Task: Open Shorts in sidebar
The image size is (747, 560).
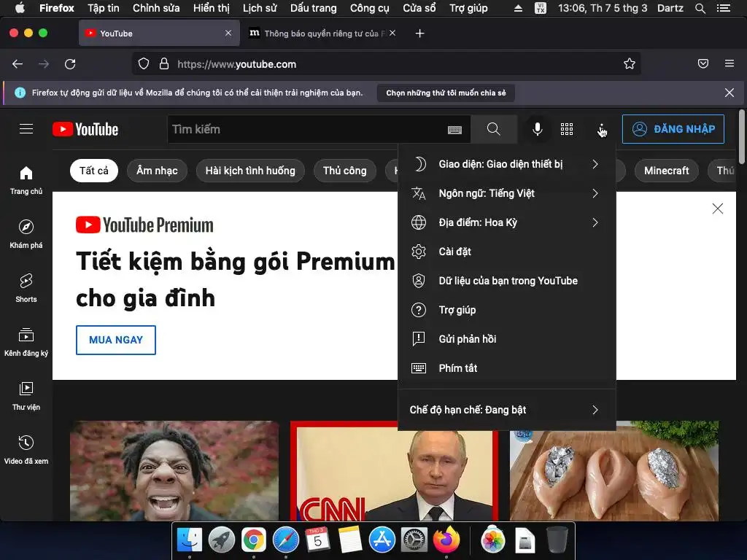Action: click(x=26, y=288)
